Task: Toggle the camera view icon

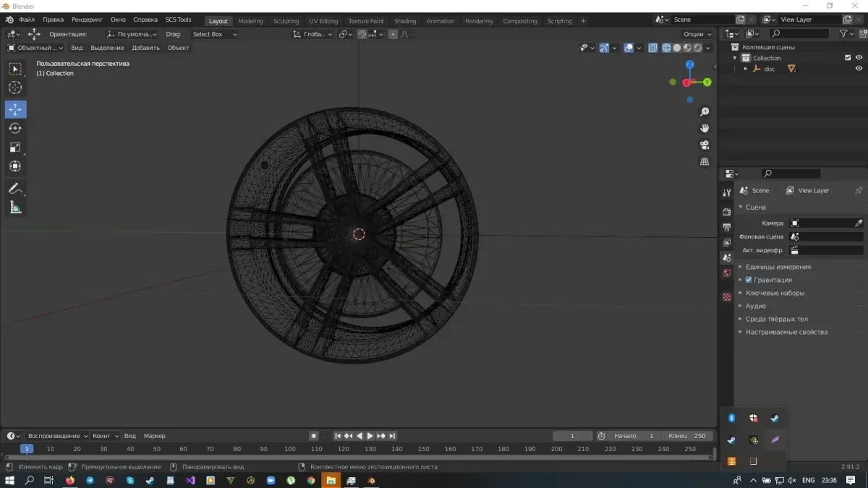Action: click(x=705, y=145)
